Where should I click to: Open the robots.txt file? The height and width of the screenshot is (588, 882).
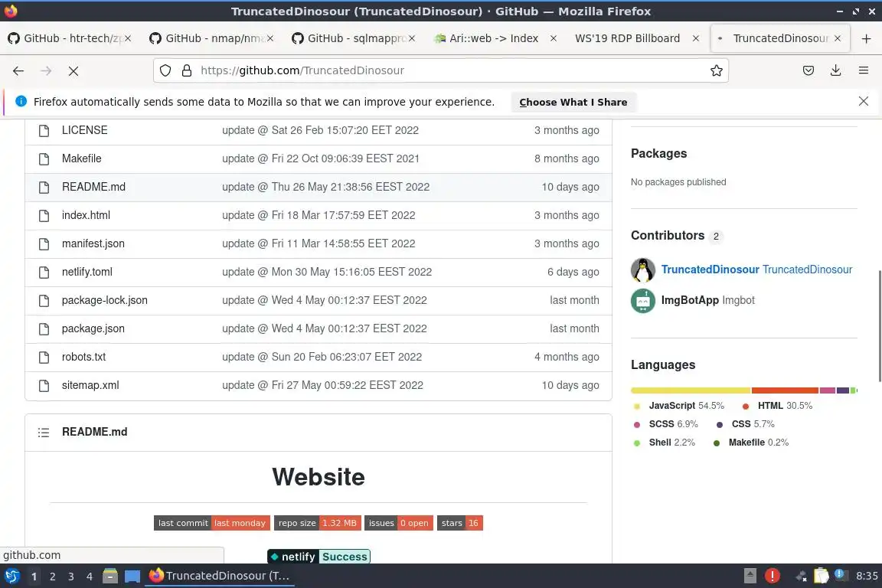pos(83,357)
